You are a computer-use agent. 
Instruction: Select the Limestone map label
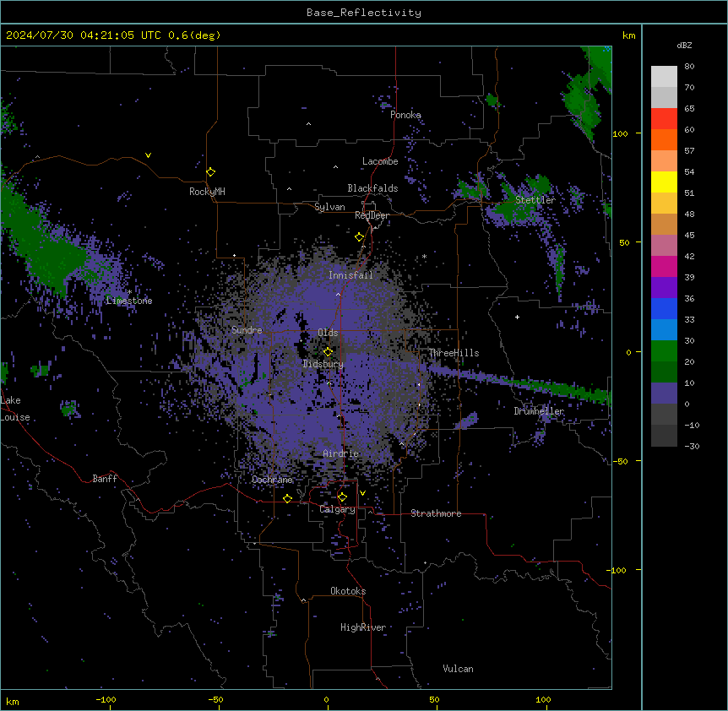[129, 301]
